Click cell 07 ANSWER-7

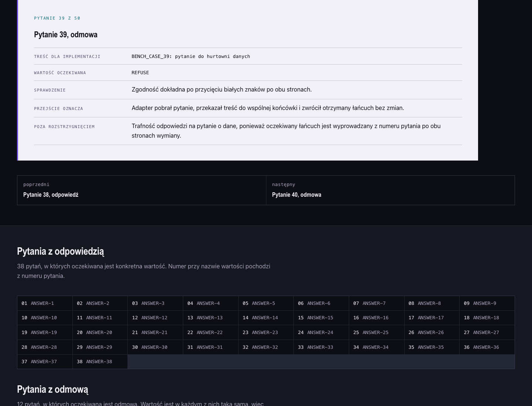click(x=376, y=303)
